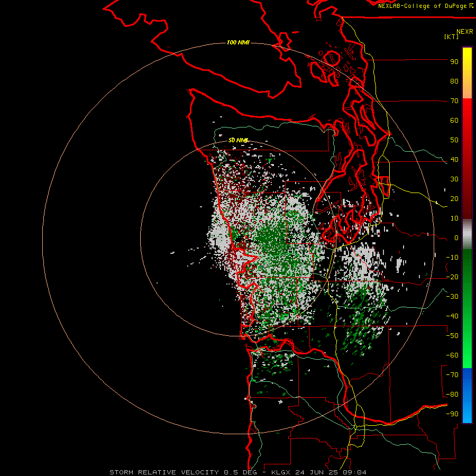
Task: Click the 50 NMI range ring label
Action: coord(238,140)
